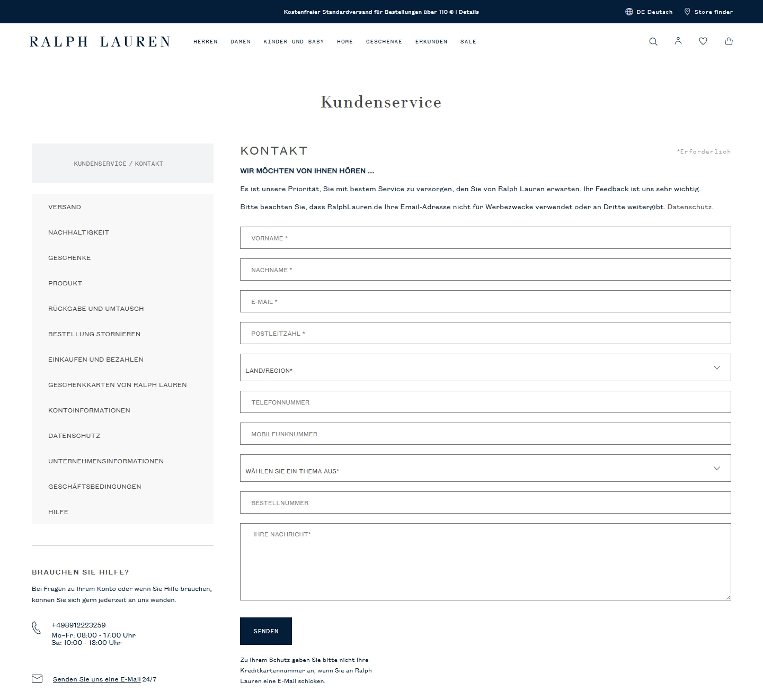This screenshot has width=763, height=700.
Task: Select Versand in the sidebar
Action: coord(65,207)
